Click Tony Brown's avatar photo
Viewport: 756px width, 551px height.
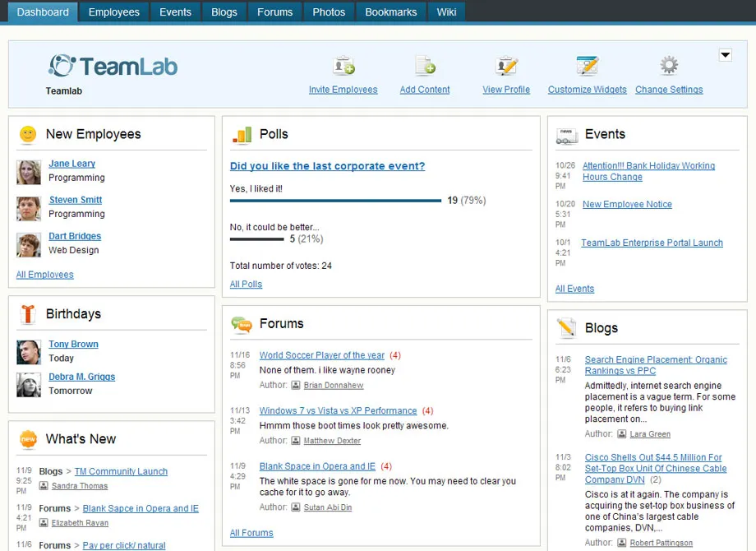click(x=29, y=352)
